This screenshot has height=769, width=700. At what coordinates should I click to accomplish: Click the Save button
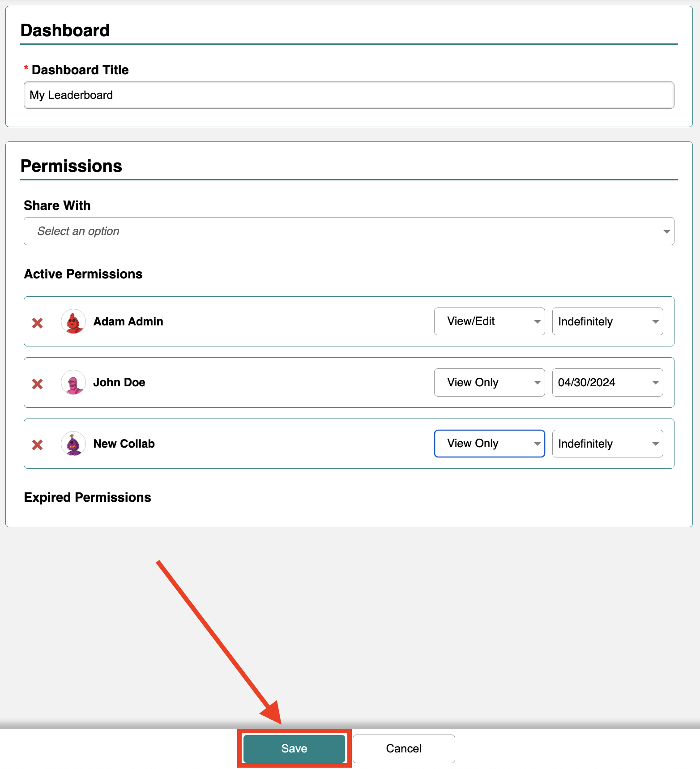tap(294, 748)
